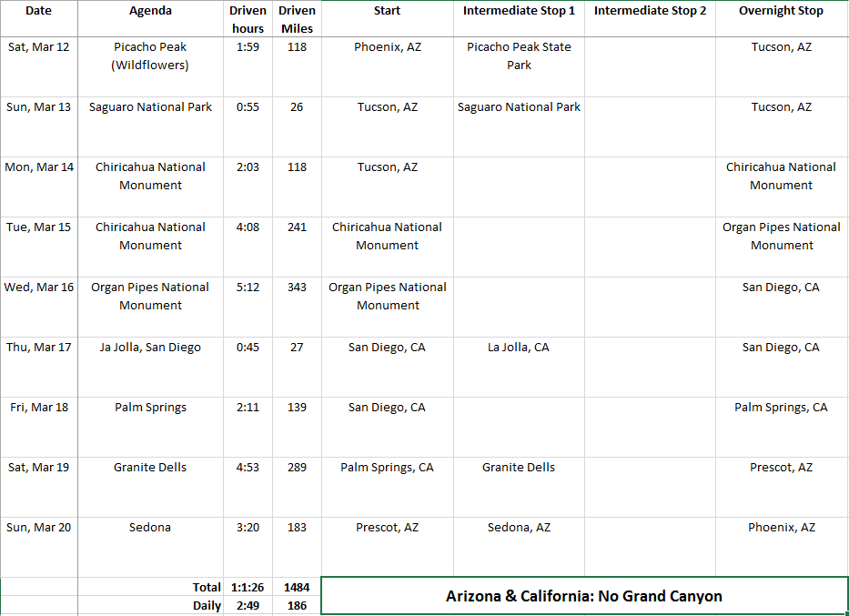This screenshot has width=849, height=616.
Task: Select the Sedona, AZ intermediate stop cell
Action: click(519, 528)
